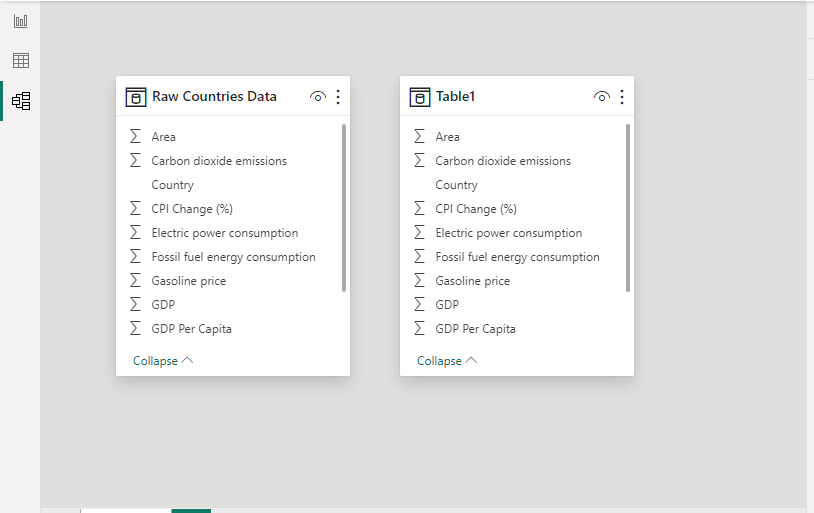Select Area field in Table1
814x513 pixels.
447,137
